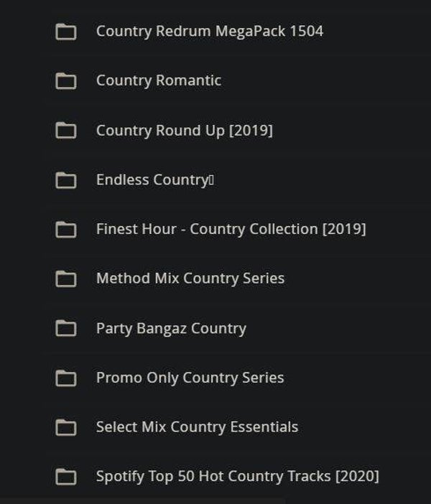Click the Party Bangaz Country folder icon
This screenshot has height=504, width=431.
coord(66,329)
